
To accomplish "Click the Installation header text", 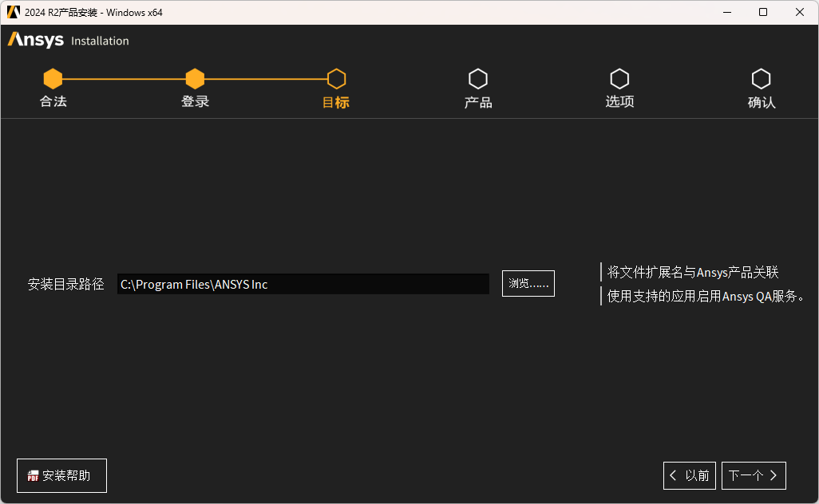I will pos(100,41).
